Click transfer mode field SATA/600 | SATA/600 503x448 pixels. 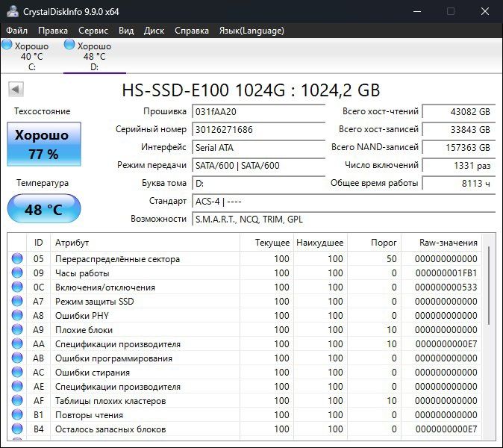pos(258,166)
